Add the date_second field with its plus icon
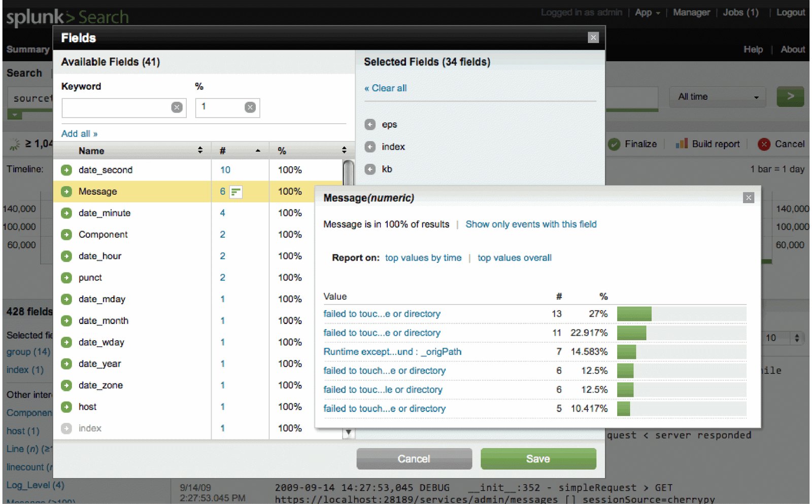The height and width of the screenshot is (504, 812). click(x=66, y=170)
